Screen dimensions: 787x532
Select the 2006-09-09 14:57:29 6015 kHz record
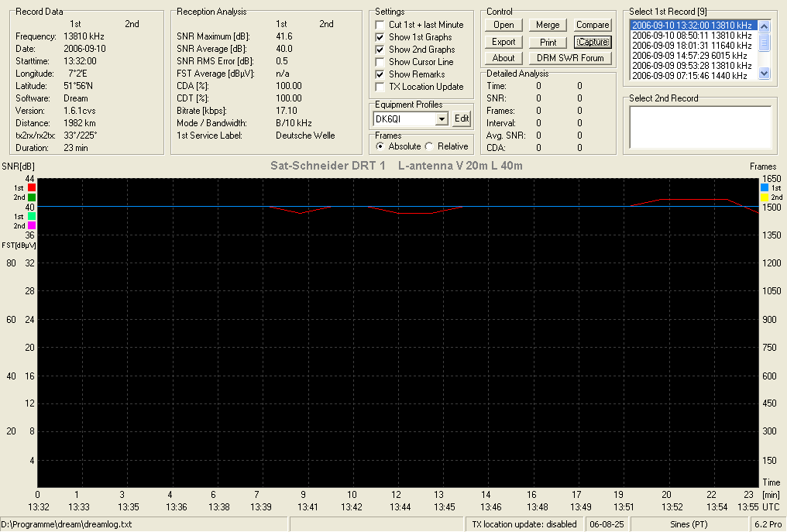pos(693,55)
